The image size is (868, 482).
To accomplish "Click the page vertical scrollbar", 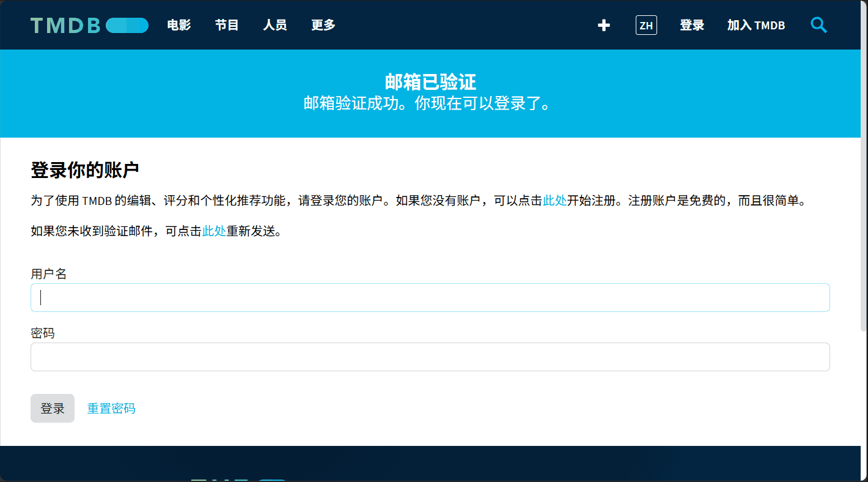I will pos(864,166).
